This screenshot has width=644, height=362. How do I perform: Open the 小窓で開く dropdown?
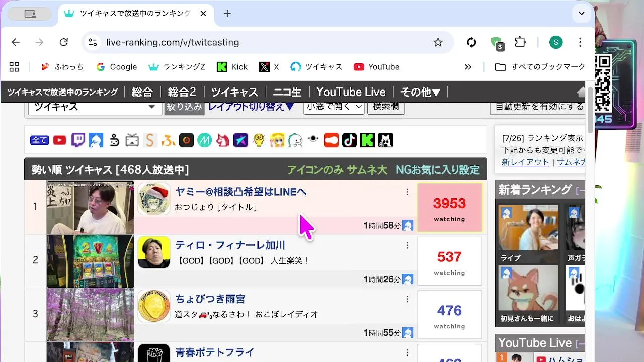pos(334,107)
